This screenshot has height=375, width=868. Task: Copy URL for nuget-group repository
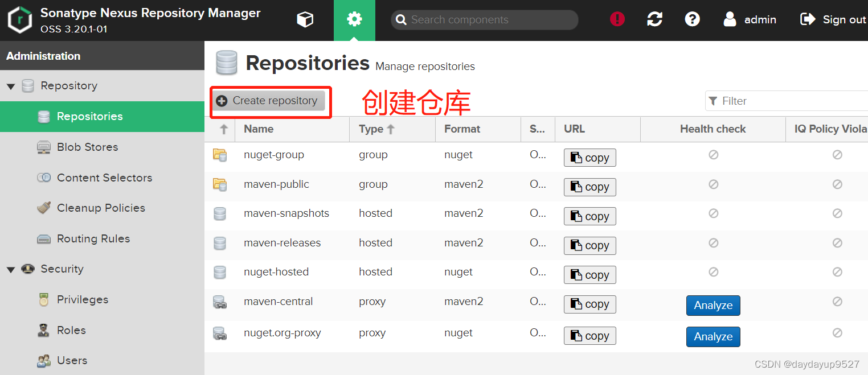coord(590,158)
